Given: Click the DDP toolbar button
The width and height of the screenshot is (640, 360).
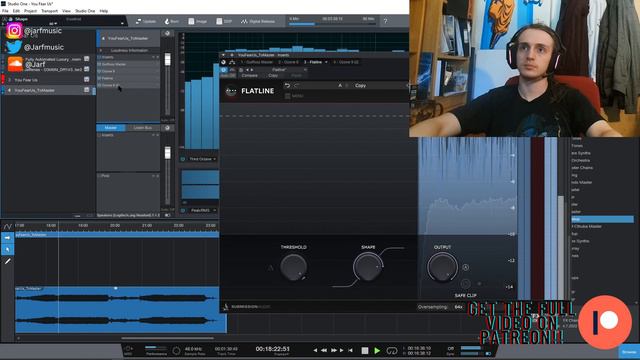Looking at the screenshot, I should [224, 21].
